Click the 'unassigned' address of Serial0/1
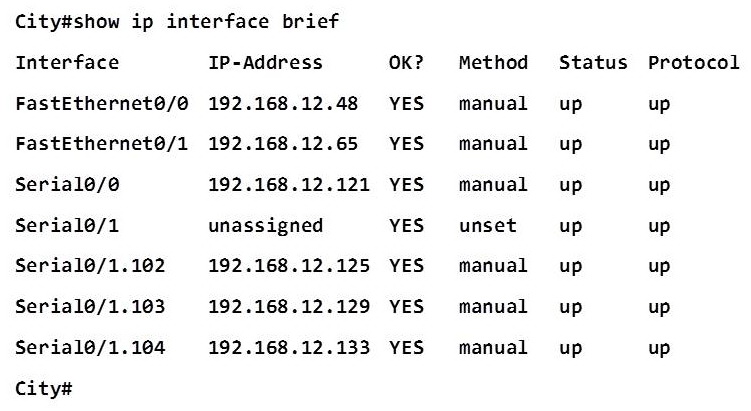 (265, 226)
